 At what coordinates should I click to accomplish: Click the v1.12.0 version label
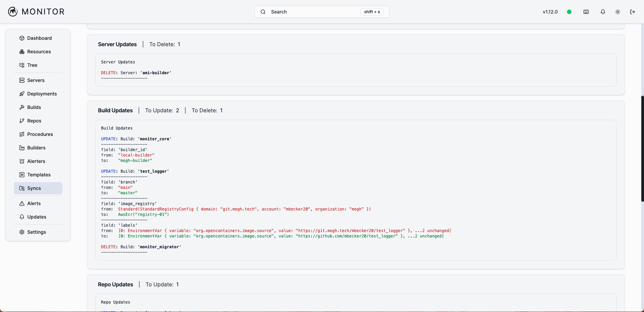pyautogui.click(x=550, y=12)
